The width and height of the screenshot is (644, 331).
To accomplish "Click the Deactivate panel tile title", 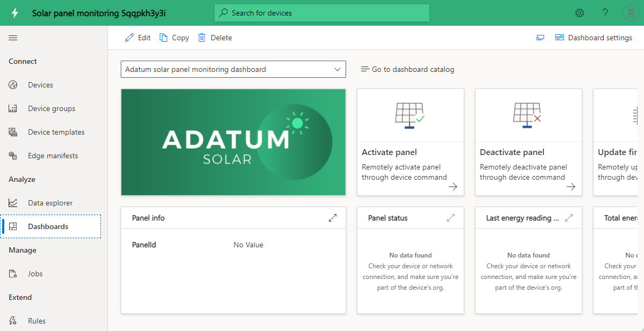I will coord(512,152).
